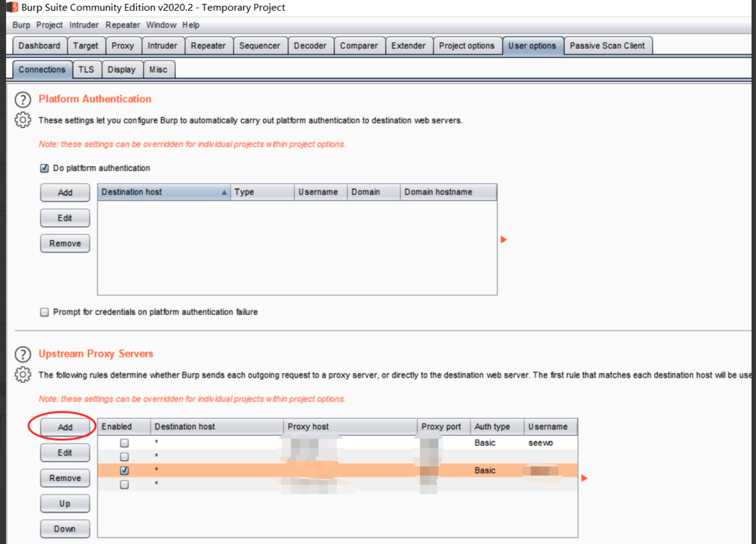Switch to the Misc sub-tab
The image size is (756, 544).
(x=158, y=70)
